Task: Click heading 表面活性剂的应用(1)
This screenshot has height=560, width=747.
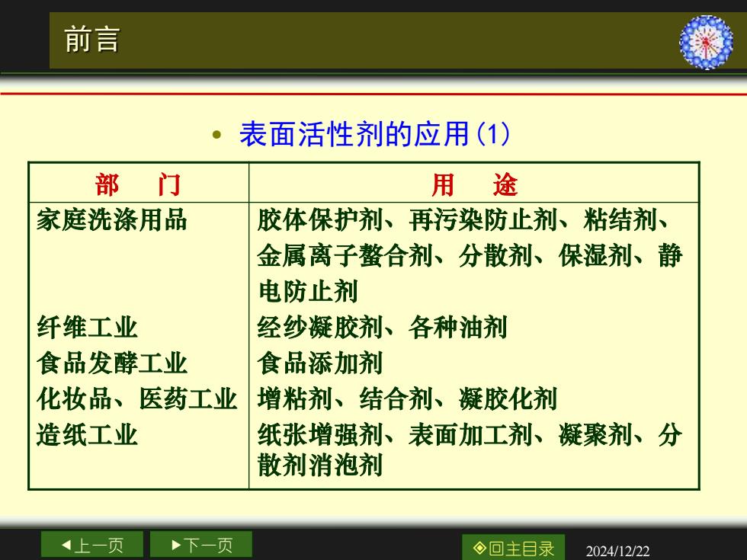Action: click(374, 134)
